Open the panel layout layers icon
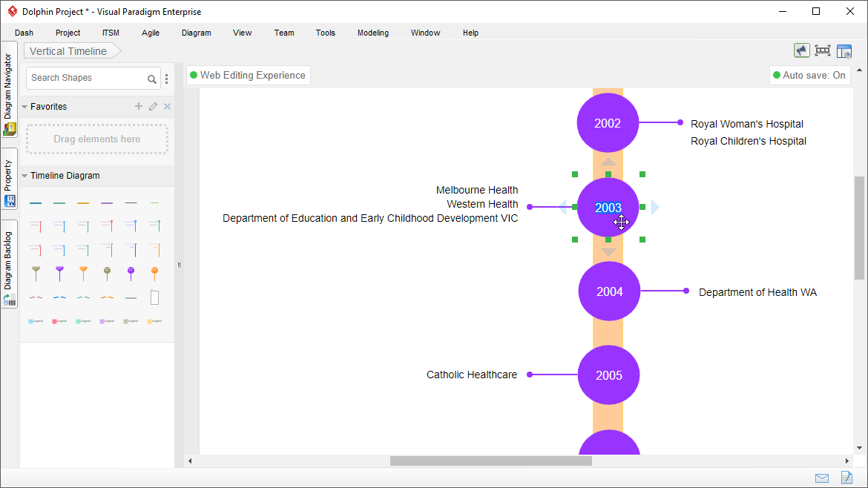 point(844,51)
